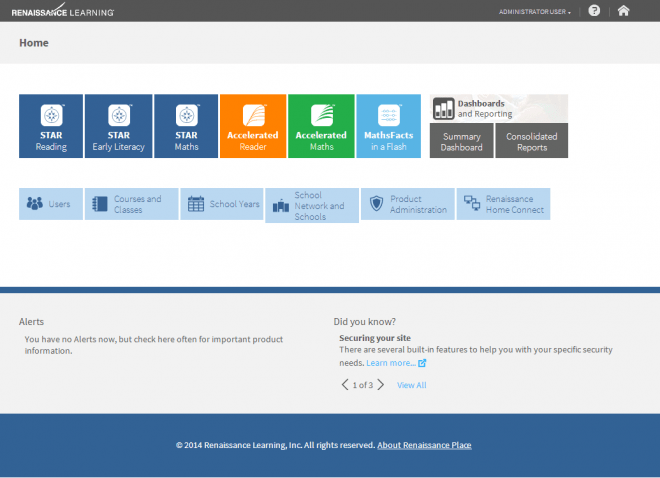Image resolution: width=660 pixels, height=478 pixels.
Task: Open the Summary Dashboard button
Action: pos(461,141)
